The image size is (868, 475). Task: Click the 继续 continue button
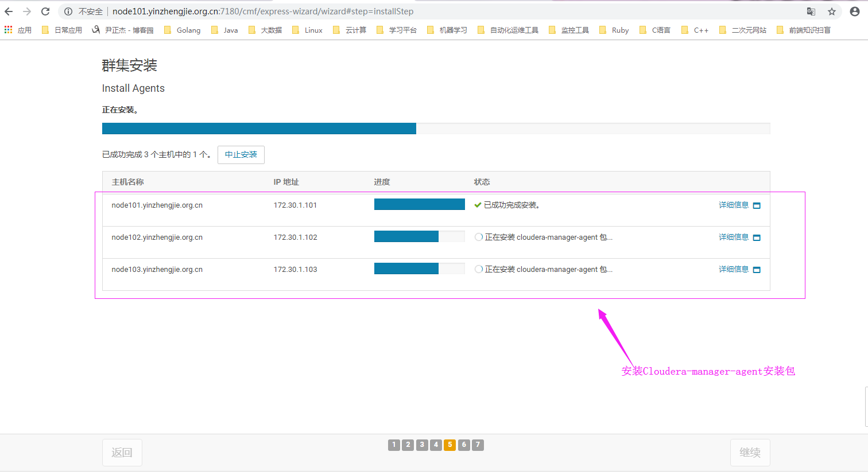pyautogui.click(x=750, y=453)
